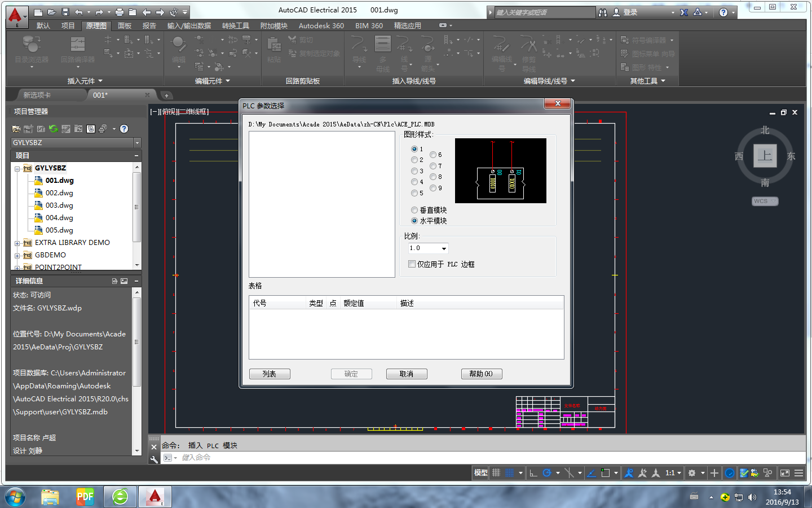This screenshot has width=812, height=508.
Task: Expand the 其他工具 ribbon panel dropdown
Action: tap(648, 81)
